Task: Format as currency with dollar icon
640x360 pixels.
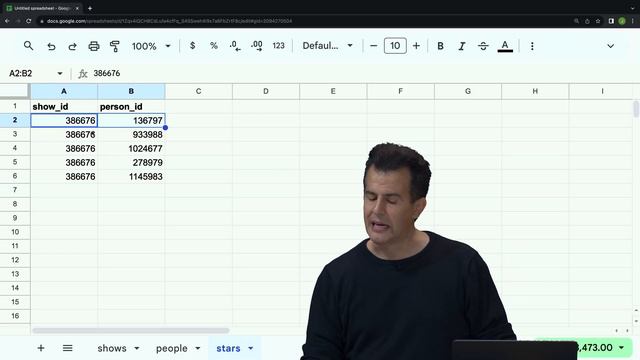Action: click(x=192, y=46)
